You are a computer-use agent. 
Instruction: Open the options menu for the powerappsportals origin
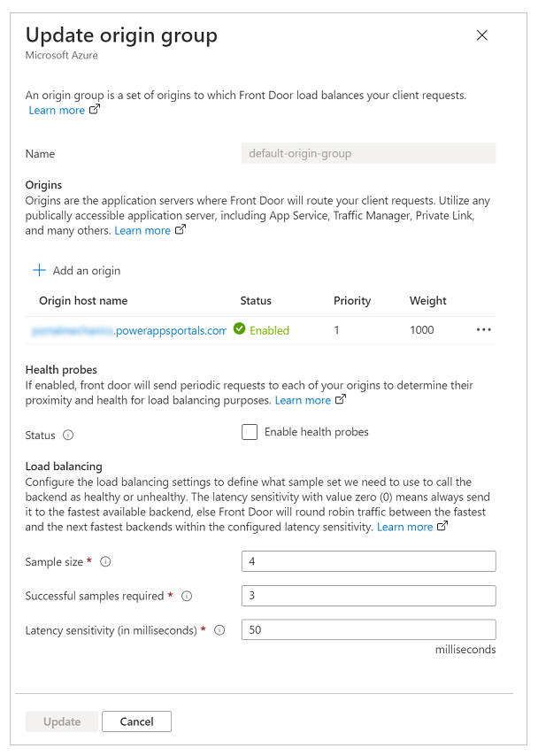483,329
